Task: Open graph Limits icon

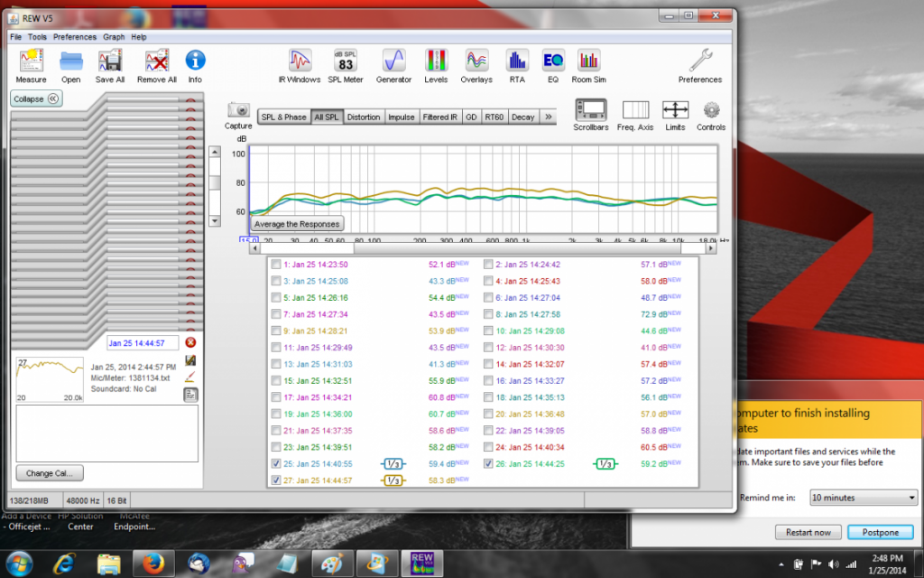Action: click(675, 109)
